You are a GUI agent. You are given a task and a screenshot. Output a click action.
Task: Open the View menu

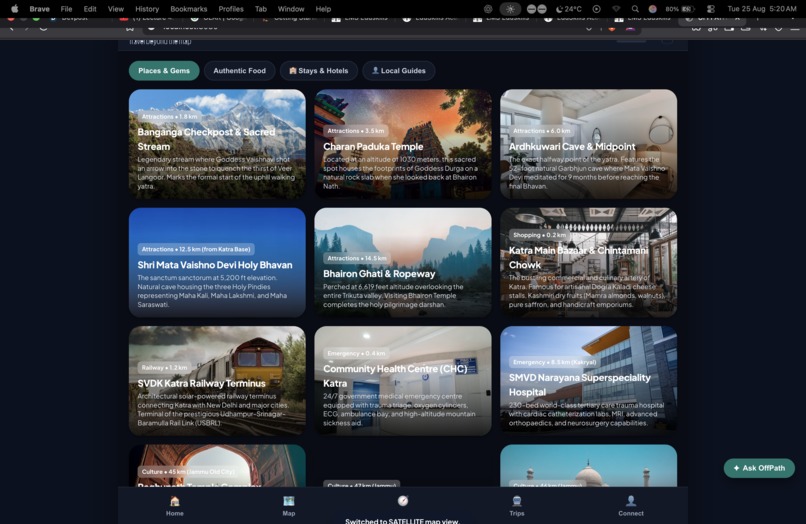tap(116, 9)
